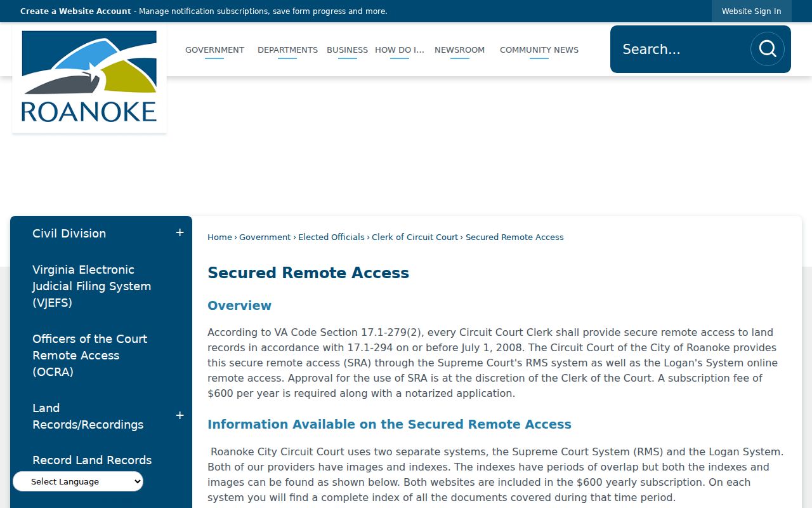Viewport: 812px width, 508px height.
Task: Click the Secured Remote Access page heading
Action: (x=308, y=273)
